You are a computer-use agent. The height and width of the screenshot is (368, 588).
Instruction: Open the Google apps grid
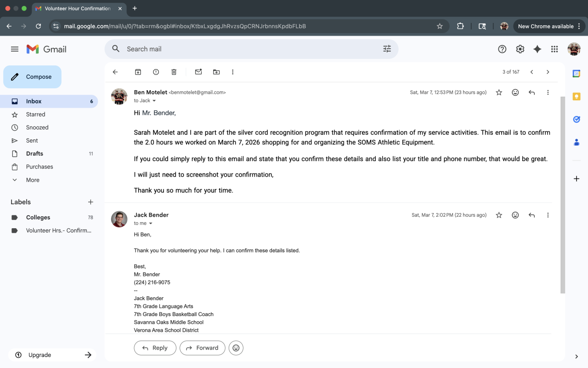554,49
